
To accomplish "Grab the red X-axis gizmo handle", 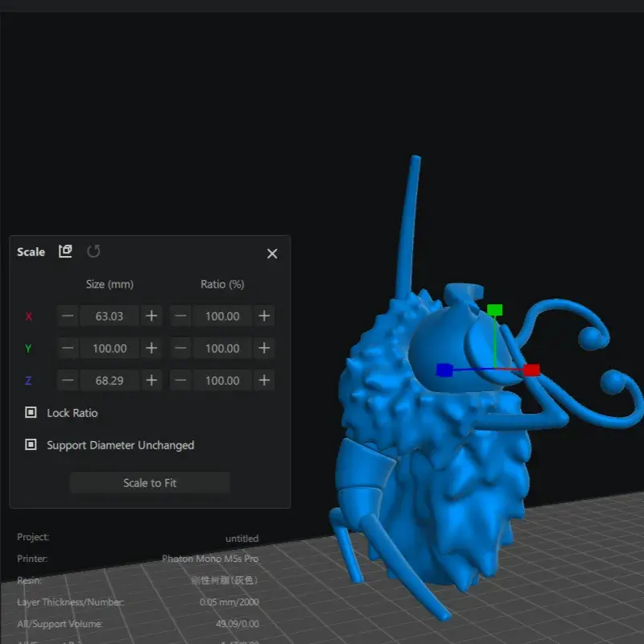I will pos(531,369).
